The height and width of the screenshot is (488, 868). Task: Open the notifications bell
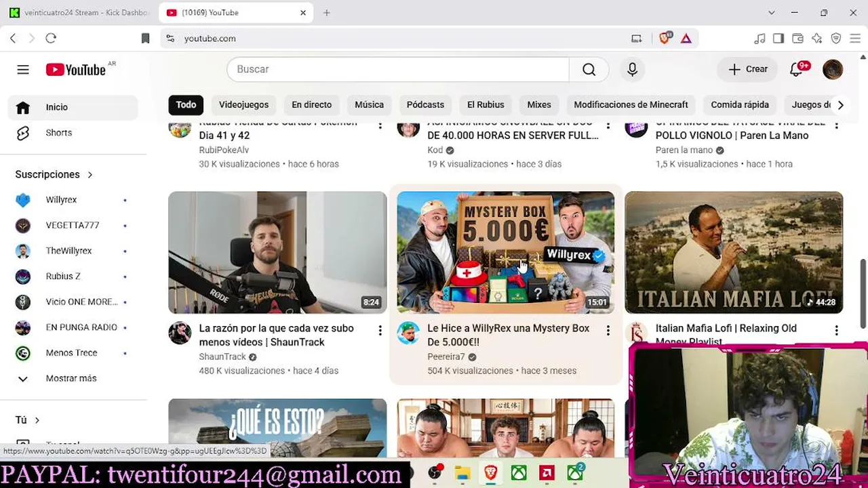point(796,69)
